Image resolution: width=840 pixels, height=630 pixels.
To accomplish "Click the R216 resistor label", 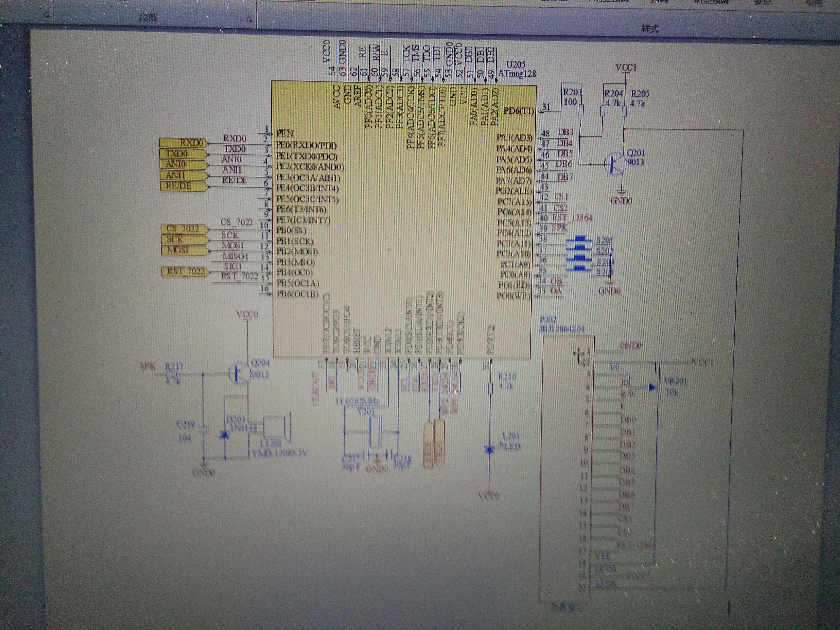I will coord(507,377).
